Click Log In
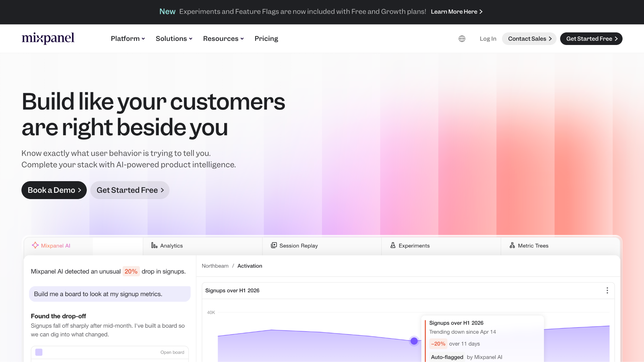The image size is (644, 362). [488, 39]
